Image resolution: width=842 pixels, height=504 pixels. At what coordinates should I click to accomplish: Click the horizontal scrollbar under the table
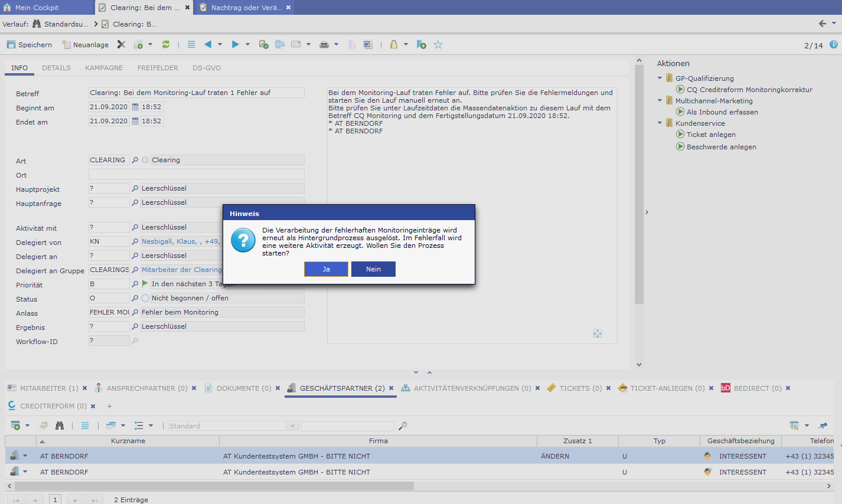pyautogui.click(x=214, y=486)
